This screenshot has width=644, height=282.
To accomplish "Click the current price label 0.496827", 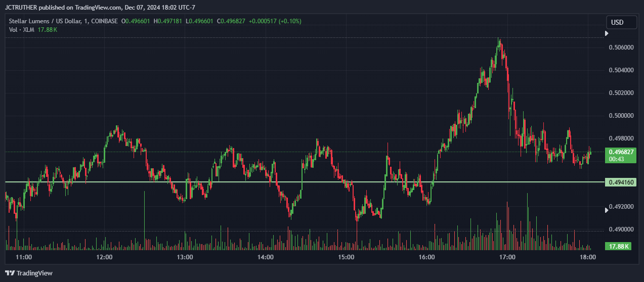I will coord(620,152).
